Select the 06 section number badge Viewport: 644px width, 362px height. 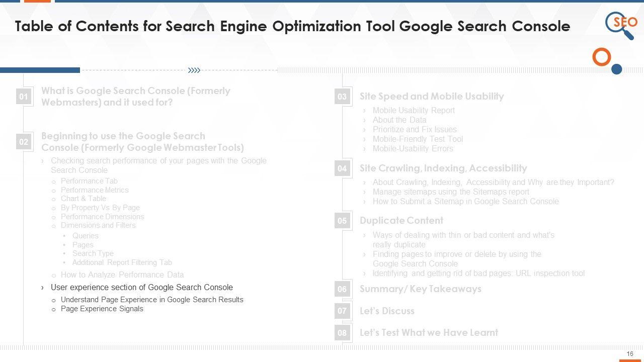pyautogui.click(x=342, y=289)
